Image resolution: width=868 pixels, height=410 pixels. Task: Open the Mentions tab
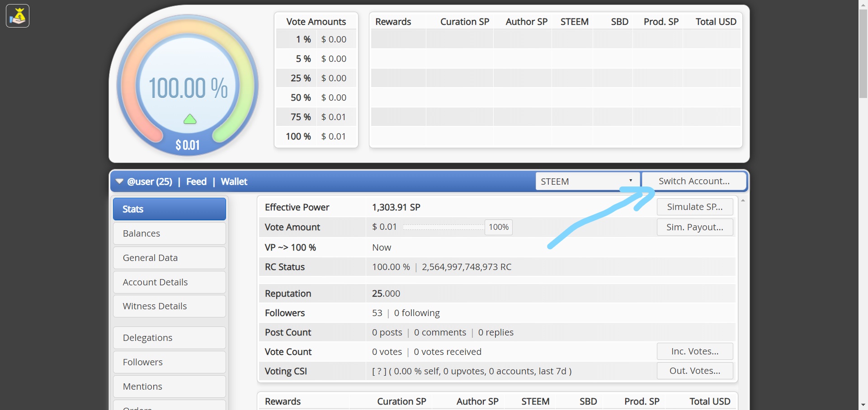pos(170,387)
